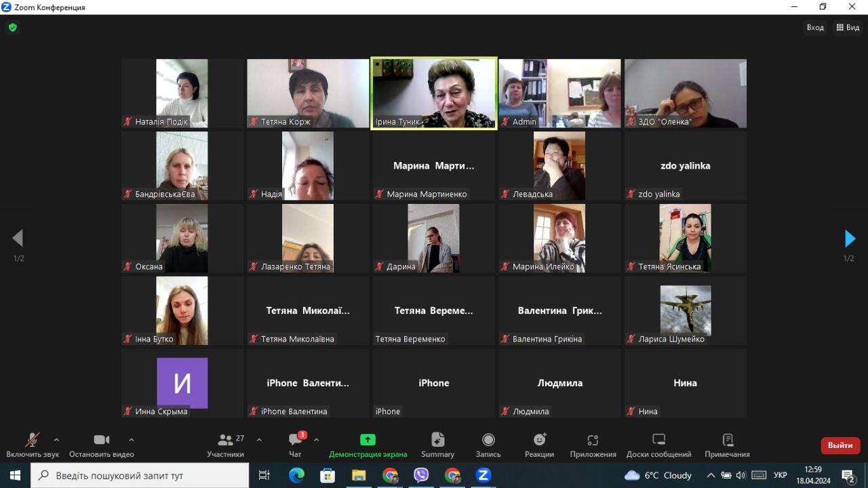Select Марина Илейко video tile

pos(559,238)
